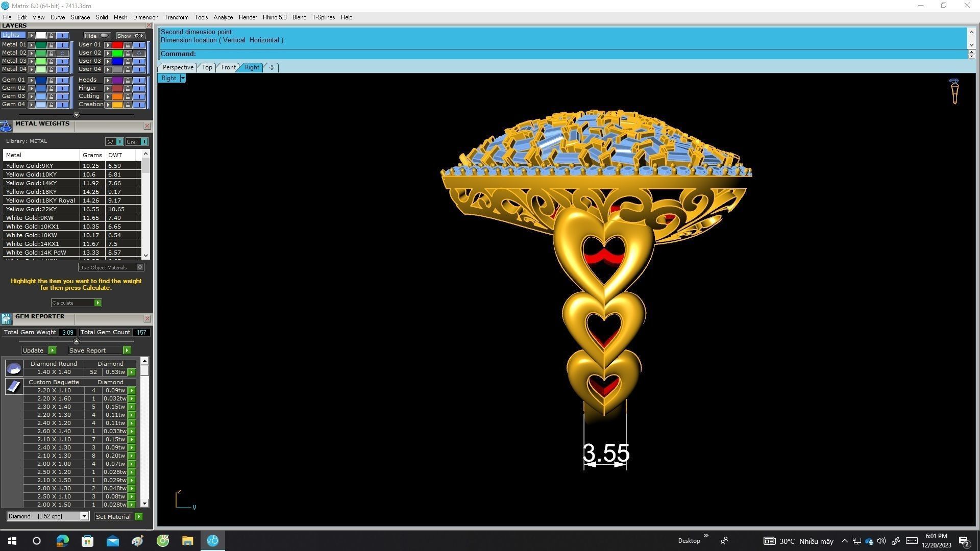The height and width of the screenshot is (551, 980).
Task: Switch to the Perspective viewport tab
Action: point(178,67)
